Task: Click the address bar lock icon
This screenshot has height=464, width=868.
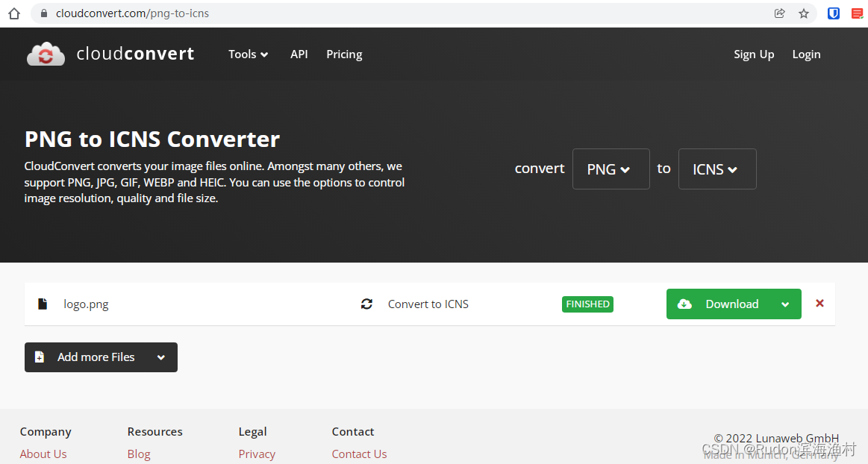Action: [44, 13]
